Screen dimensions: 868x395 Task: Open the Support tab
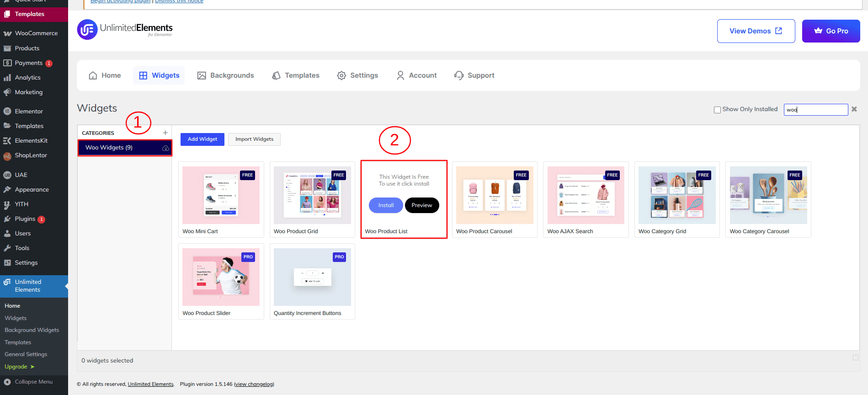[474, 75]
